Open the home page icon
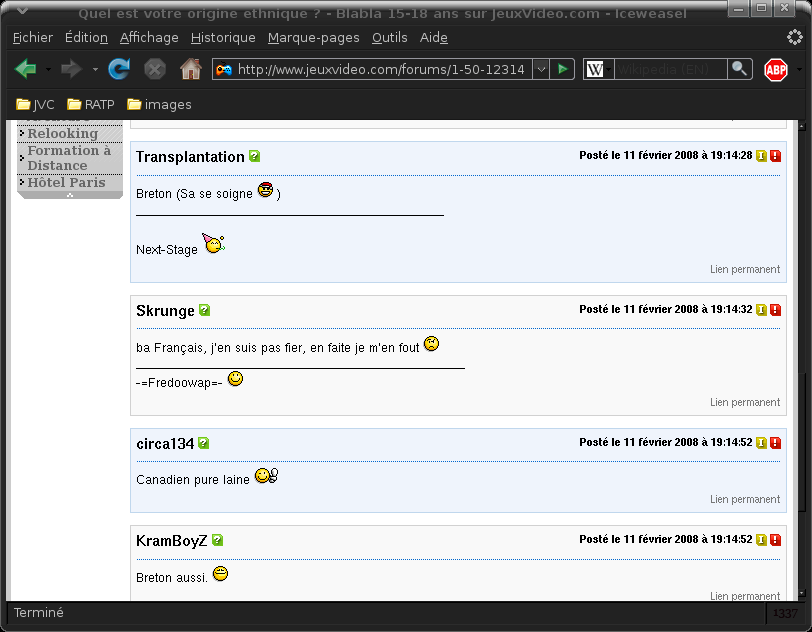 [191, 69]
